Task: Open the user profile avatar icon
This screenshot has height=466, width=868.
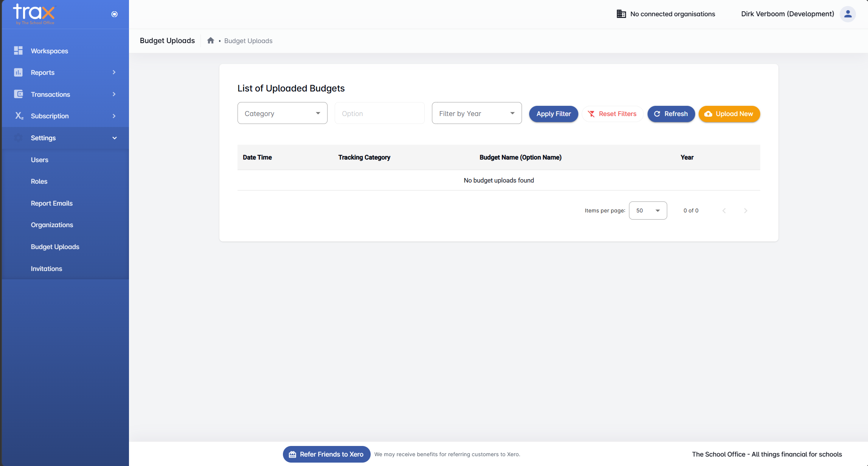Action: 848,14
